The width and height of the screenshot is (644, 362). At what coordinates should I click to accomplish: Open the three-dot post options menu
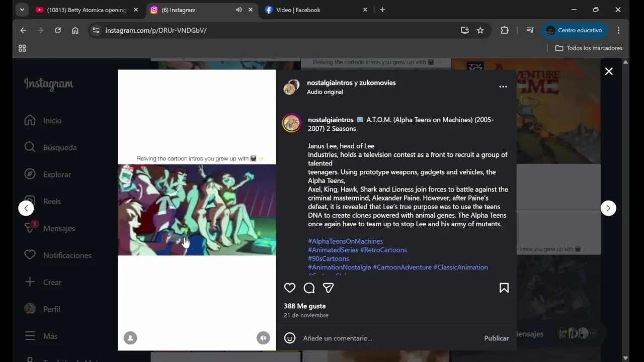[503, 87]
